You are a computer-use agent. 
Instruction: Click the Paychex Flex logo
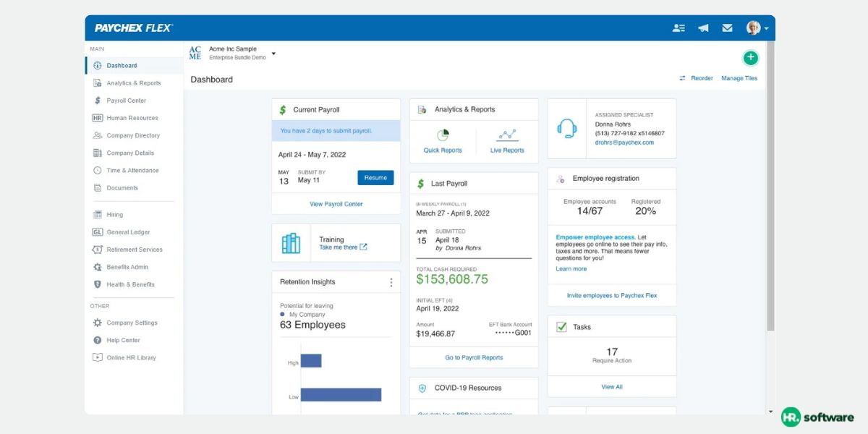point(133,27)
